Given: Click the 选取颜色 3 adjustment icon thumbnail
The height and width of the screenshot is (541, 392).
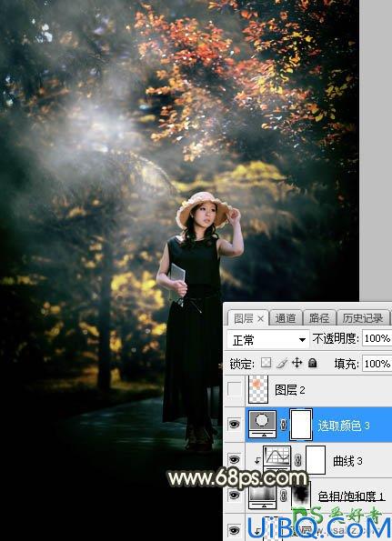Looking at the screenshot, I should point(262,424).
